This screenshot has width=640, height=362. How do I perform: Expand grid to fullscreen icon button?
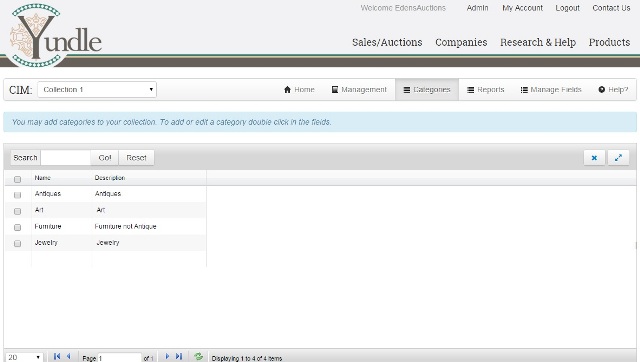[x=618, y=158]
